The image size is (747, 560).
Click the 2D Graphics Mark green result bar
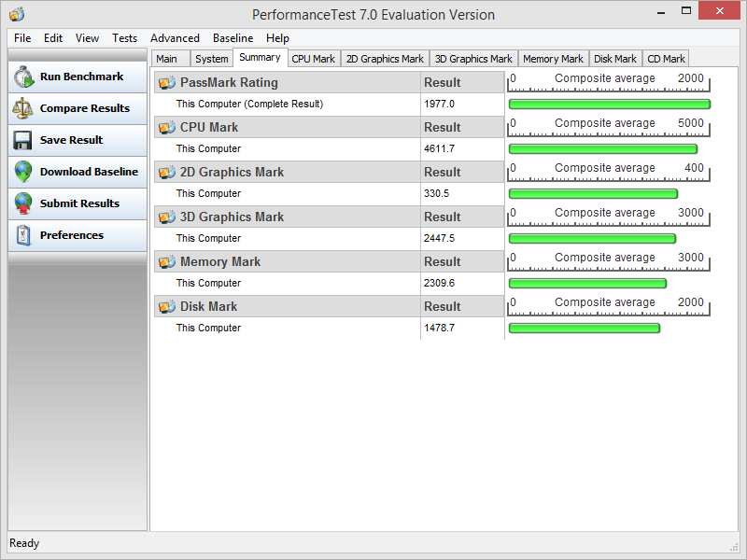tap(593, 193)
